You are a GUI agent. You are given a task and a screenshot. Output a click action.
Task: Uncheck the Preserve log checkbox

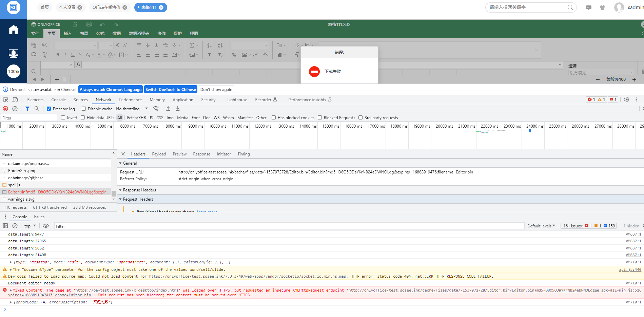click(49, 109)
